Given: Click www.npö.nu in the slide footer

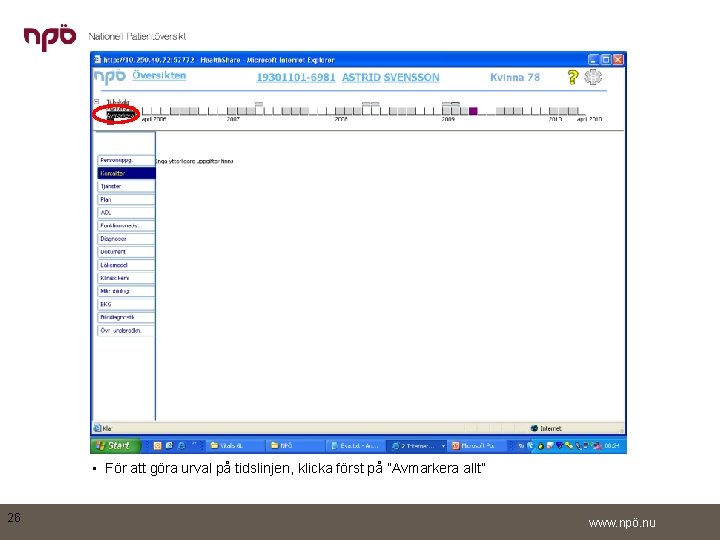Looking at the screenshot, I should coord(622,523).
